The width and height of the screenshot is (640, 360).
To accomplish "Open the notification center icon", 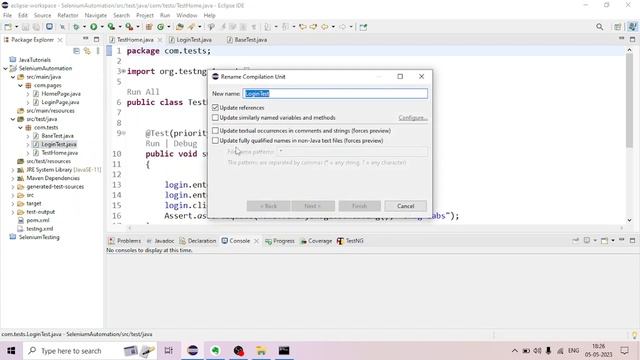I will (624, 351).
